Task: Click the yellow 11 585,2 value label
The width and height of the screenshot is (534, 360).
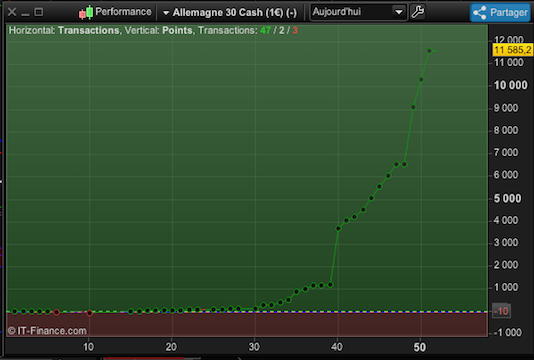Action: [513, 50]
